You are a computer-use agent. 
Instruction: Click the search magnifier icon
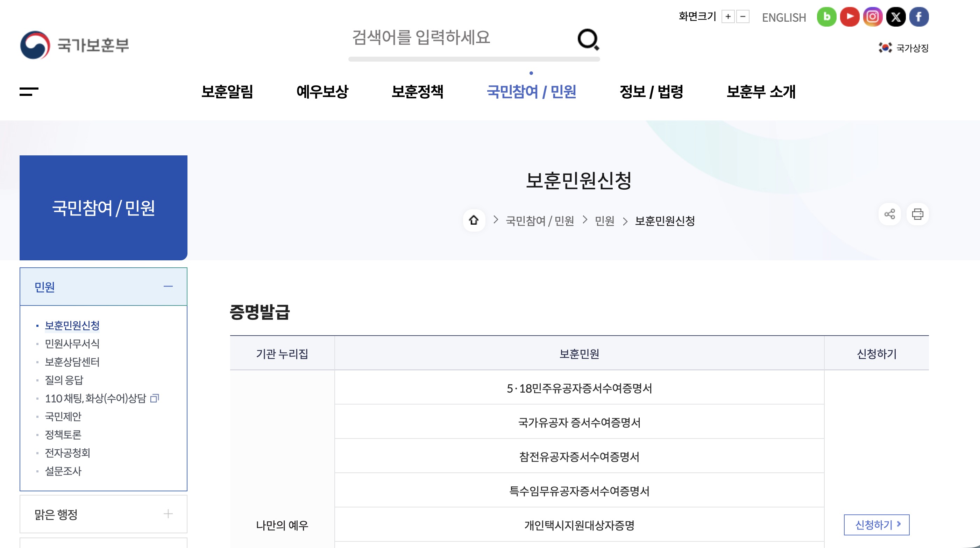coord(588,39)
